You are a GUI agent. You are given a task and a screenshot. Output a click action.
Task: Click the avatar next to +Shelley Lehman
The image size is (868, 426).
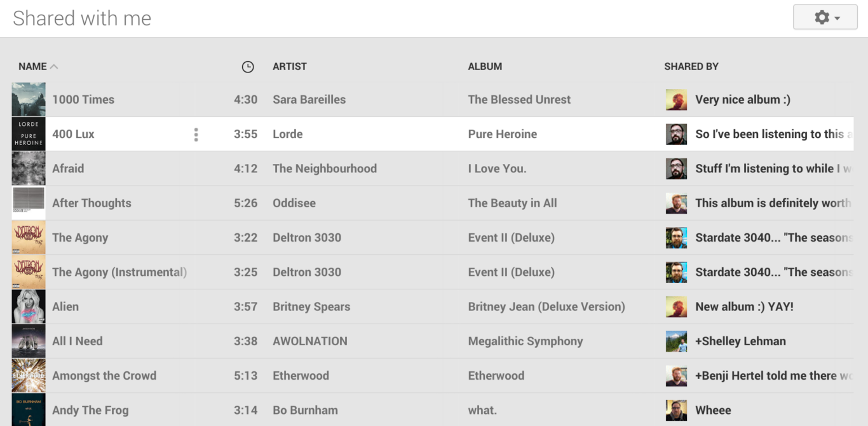pyautogui.click(x=676, y=341)
